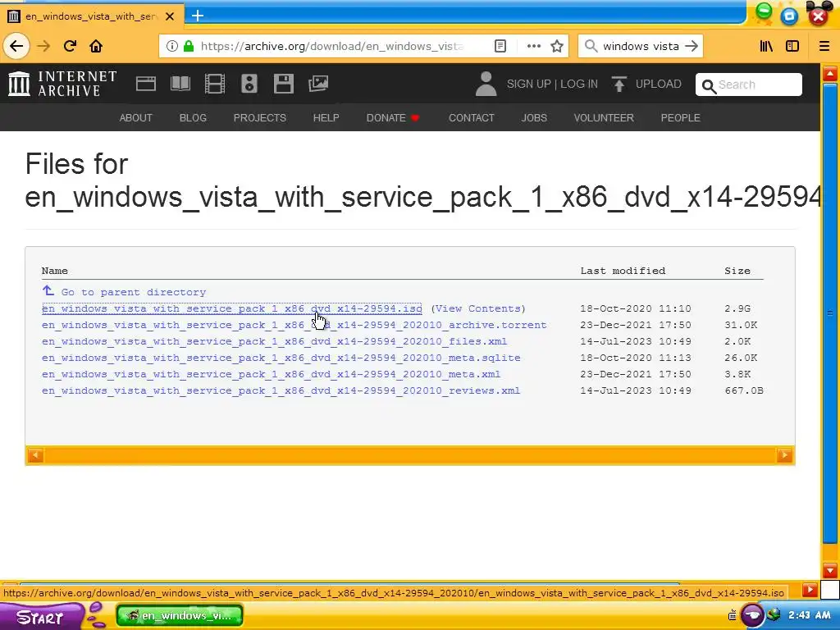This screenshot has width=840, height=630.
Task: Open the VOLUNTEER menu item
Action: coord(604,118)
